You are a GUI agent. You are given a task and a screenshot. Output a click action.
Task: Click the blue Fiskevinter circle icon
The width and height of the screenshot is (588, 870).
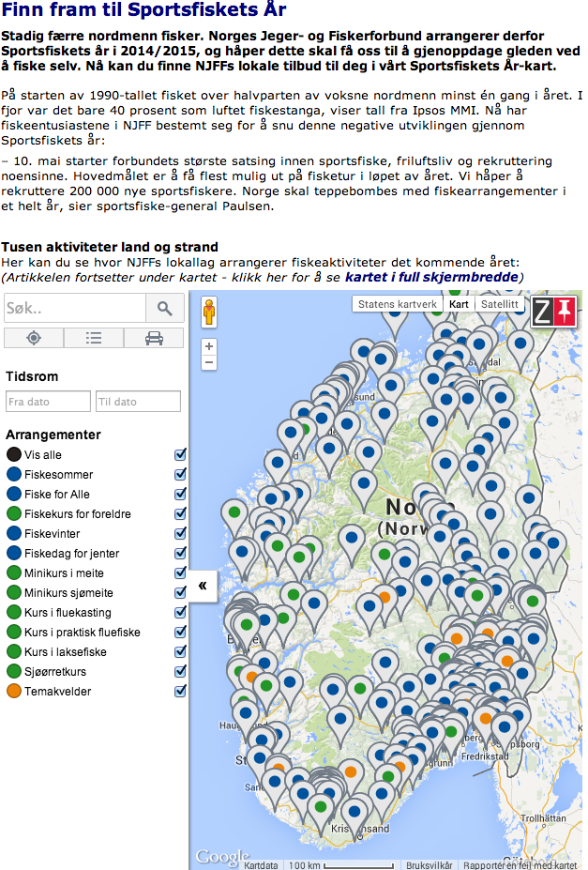click(14, 533)
